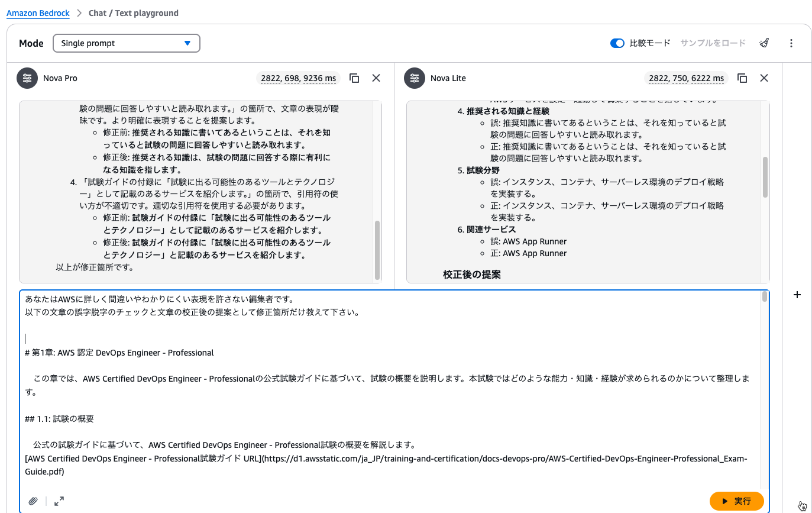Copy the Nova Pro response
This screenshot has height=513, width=812.
pos(354,78)
